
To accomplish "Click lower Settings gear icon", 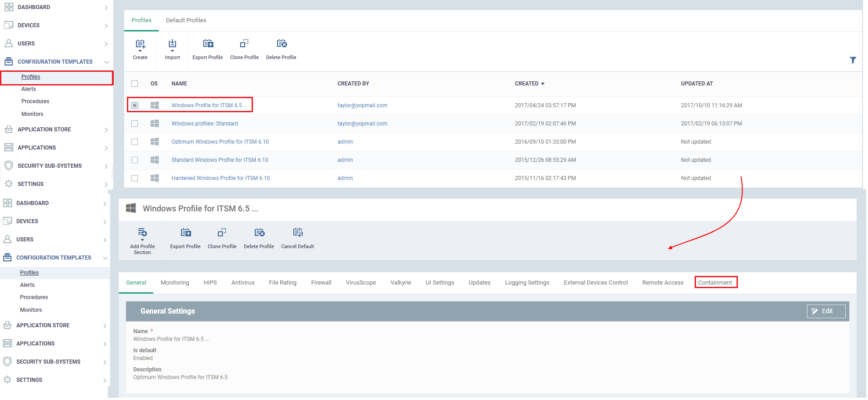I will (x=7, y=380).
